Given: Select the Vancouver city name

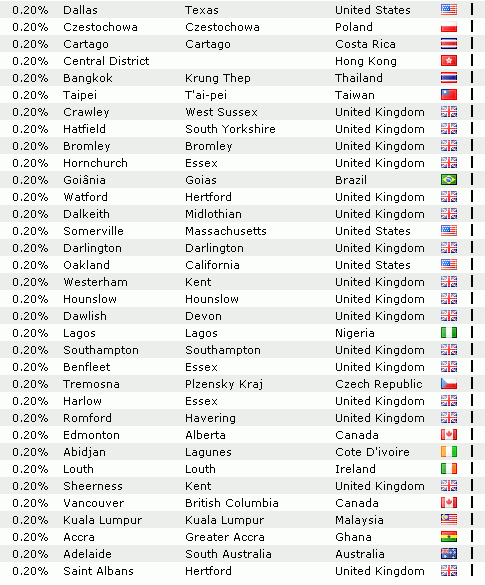Looking at the screenshot, I should 93,503.
